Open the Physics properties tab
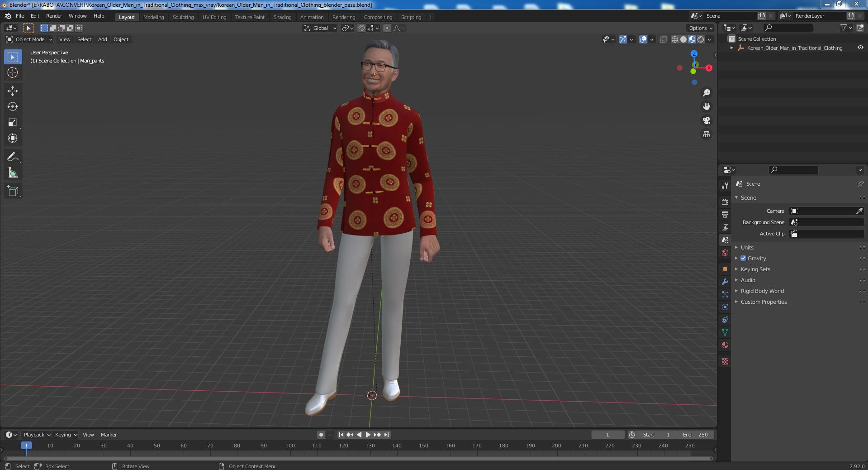 pyautogui.click(x=725, y=307)
